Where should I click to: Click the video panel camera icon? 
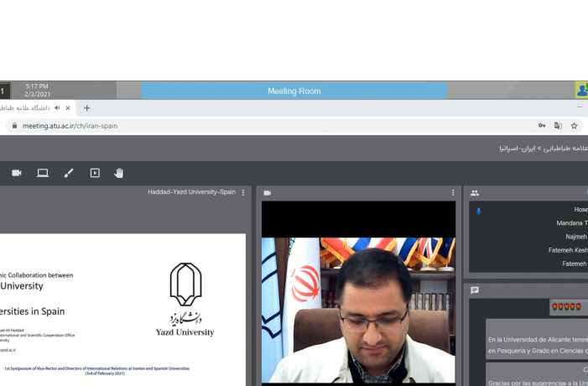(x=268, y=193)
